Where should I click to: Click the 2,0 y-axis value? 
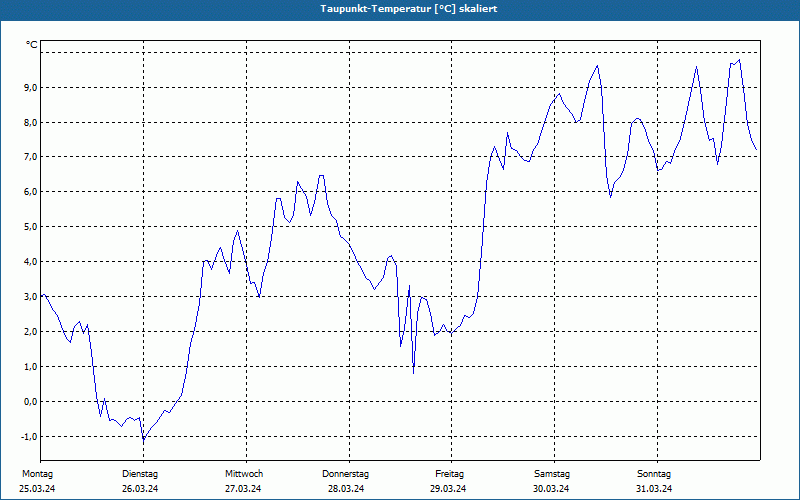click(31, 332)
